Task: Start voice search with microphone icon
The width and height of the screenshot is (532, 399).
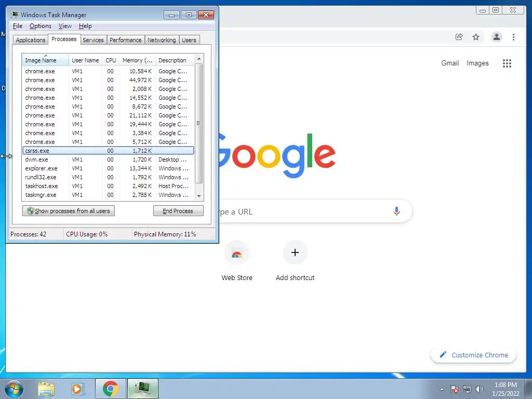Action: pyautogui.click(x=396, y=211)
